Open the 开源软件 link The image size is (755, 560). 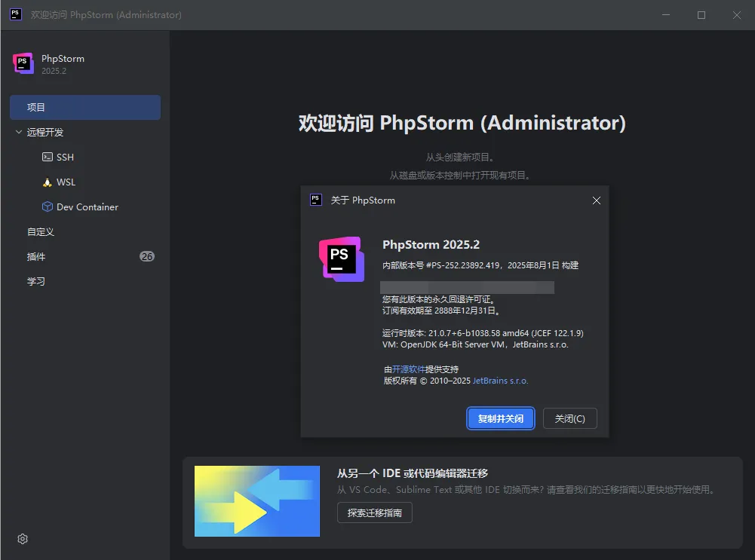pos(409,369)
